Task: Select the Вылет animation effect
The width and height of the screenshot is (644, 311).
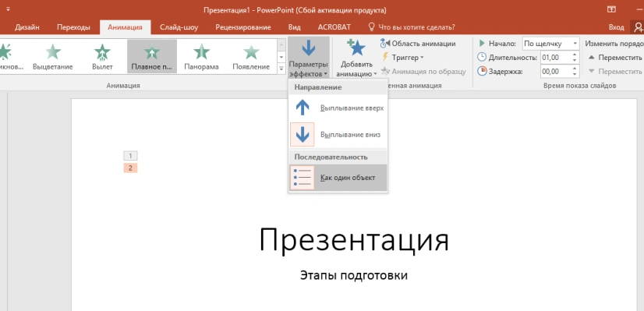Action: 102,57
